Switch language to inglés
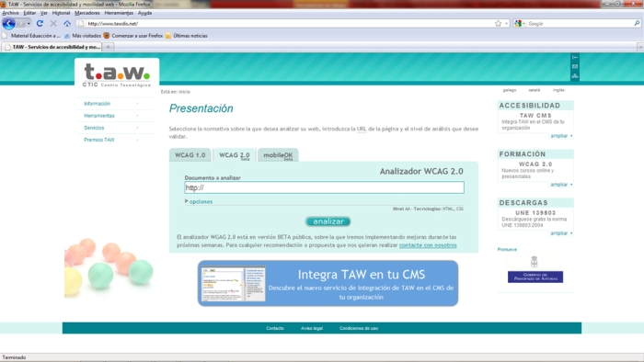This screenshot has height=362, width=644. (558, 90)
